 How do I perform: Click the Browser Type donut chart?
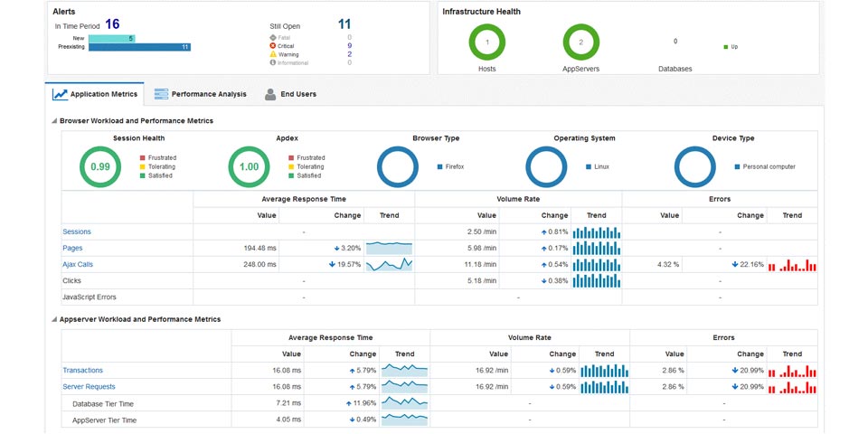(398, 166)
